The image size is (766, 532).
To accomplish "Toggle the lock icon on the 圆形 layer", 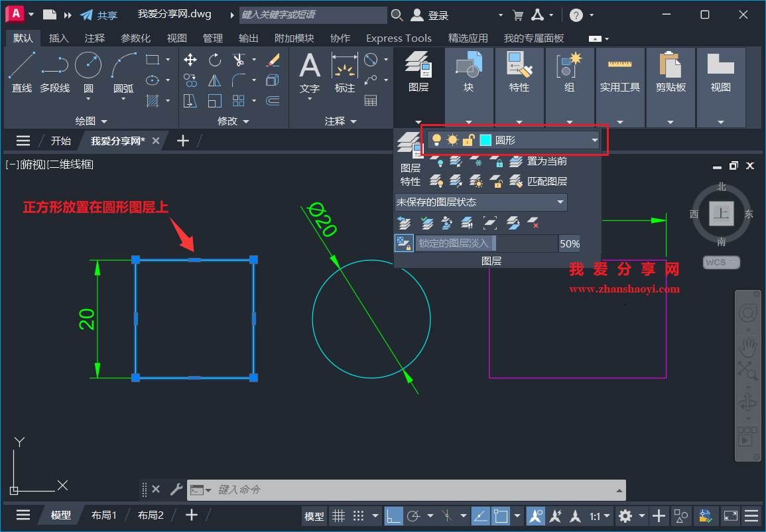I will [468, 140].
